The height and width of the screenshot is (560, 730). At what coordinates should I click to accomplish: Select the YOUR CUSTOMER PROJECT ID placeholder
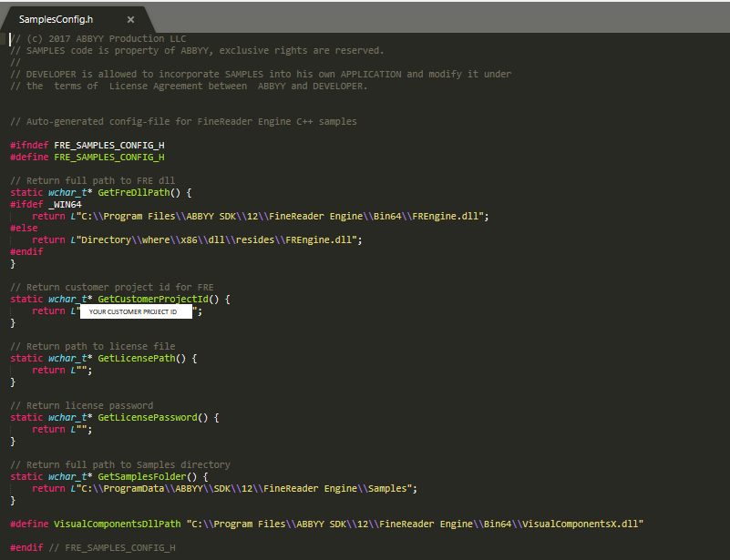coord(133,311)
